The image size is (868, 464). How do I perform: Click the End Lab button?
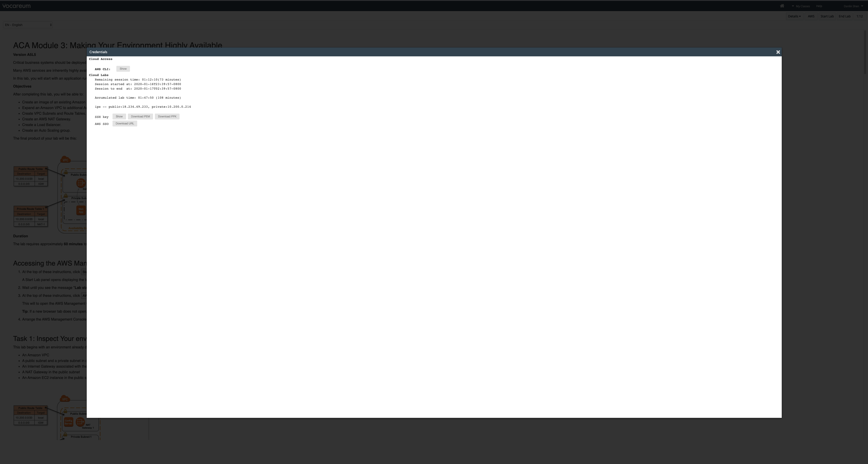point(844,16)
